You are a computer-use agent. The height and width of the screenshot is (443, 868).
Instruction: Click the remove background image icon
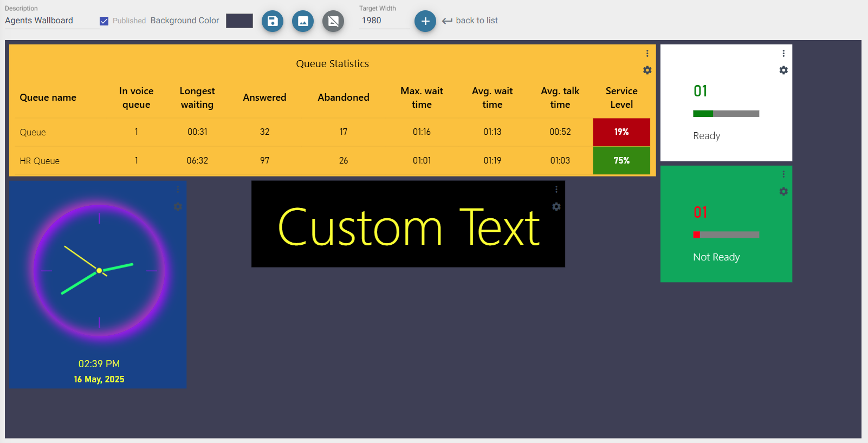point(333,21)
